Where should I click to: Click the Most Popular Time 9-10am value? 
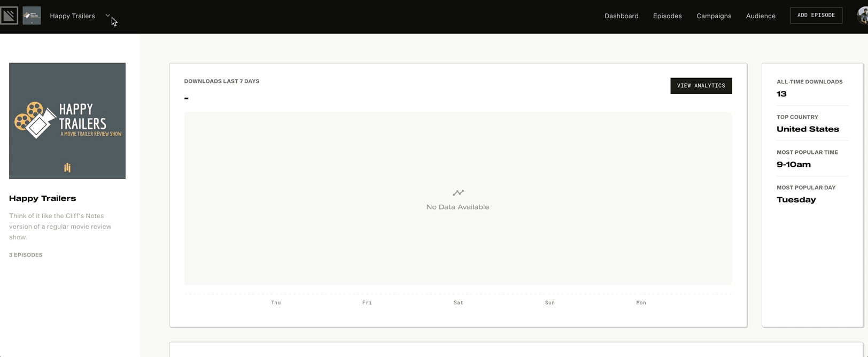point(794,165)
